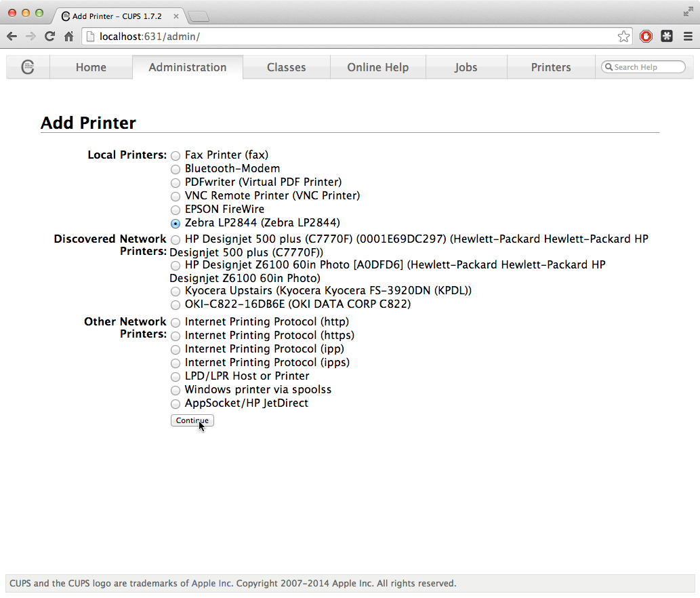Go to the Jobs tab
Screen dimensions: 700x598
pyautogui.click(x=466, y=67)
